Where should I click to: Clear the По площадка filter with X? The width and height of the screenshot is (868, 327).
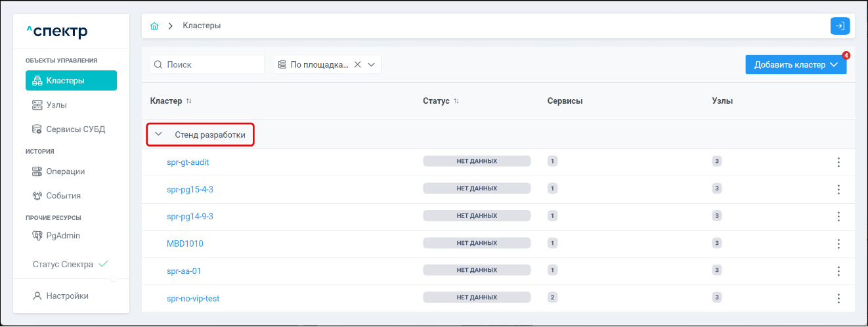358,64
